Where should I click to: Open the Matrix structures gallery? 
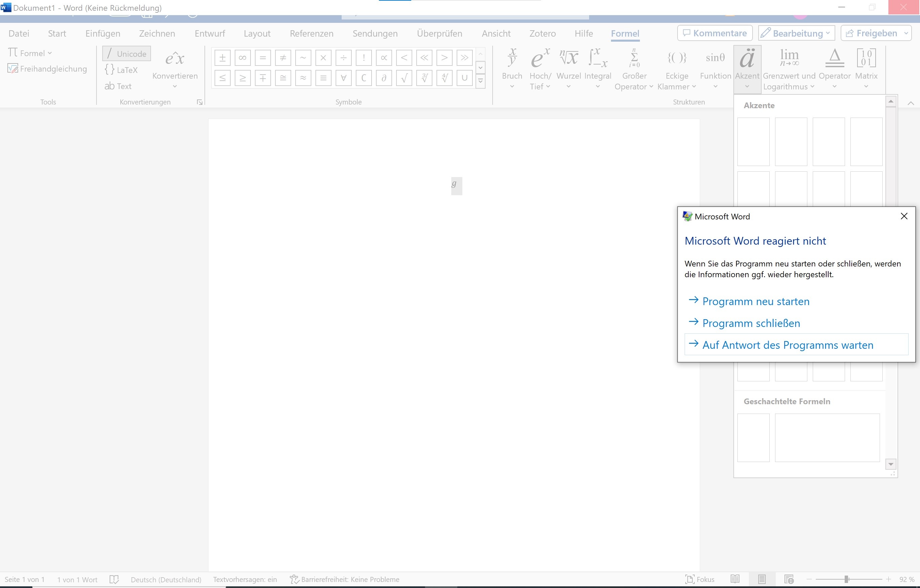(866, 69)
